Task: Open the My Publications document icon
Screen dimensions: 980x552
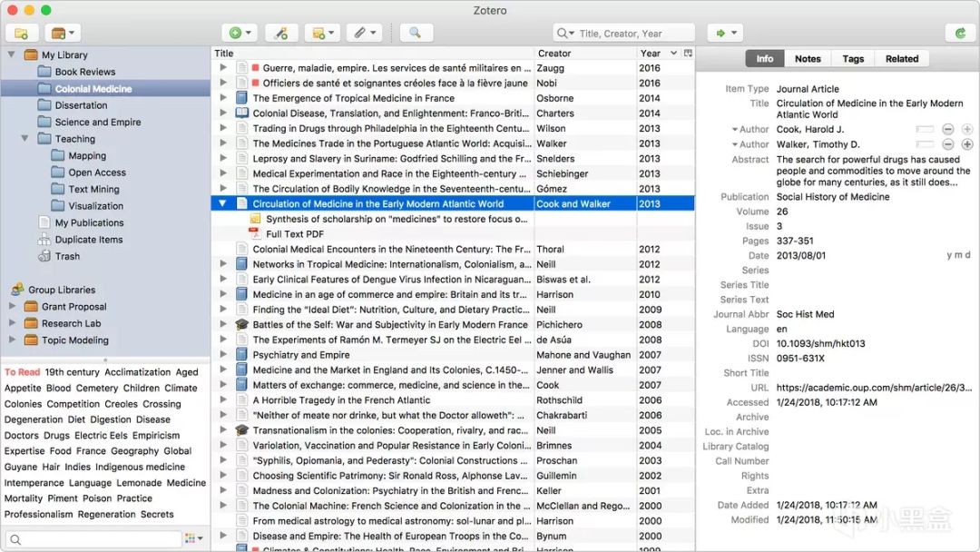Action: pos(44,222)
